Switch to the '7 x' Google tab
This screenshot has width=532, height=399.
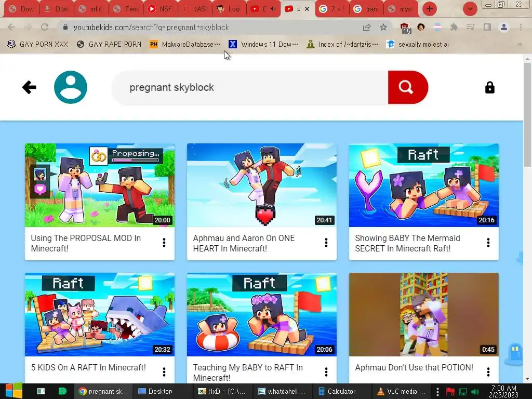coord(332,9)
